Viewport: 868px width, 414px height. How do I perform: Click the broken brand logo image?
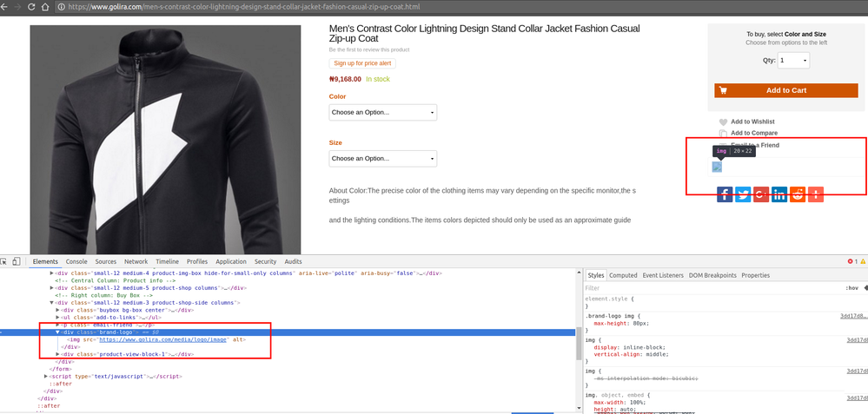pos(717,167)
